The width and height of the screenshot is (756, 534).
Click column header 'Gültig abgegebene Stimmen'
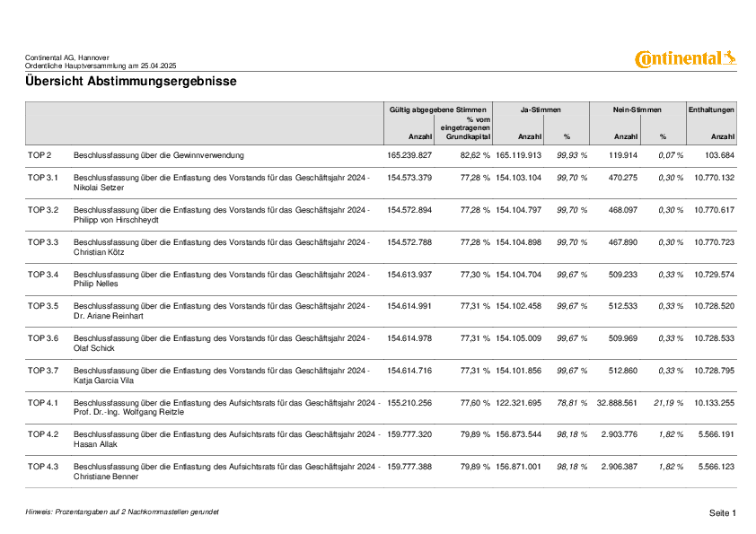point(438,109)
